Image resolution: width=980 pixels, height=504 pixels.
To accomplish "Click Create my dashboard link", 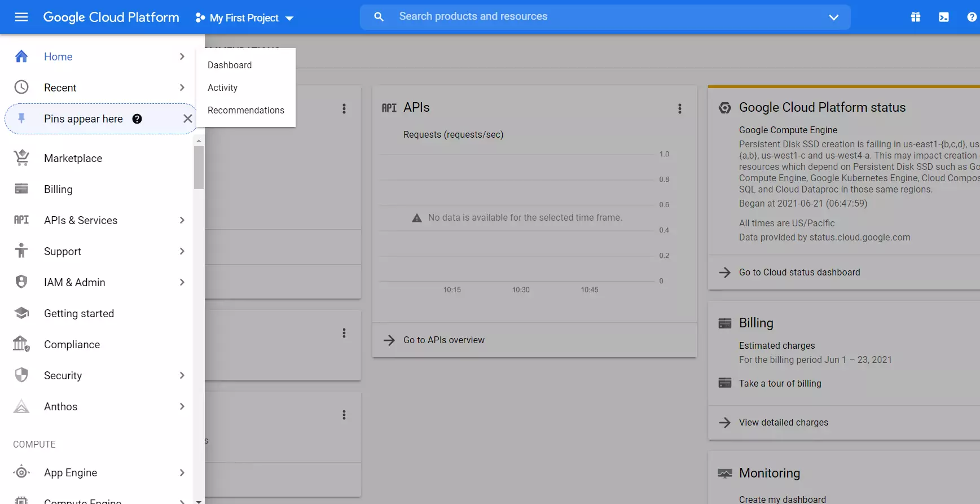I will 783,499.
